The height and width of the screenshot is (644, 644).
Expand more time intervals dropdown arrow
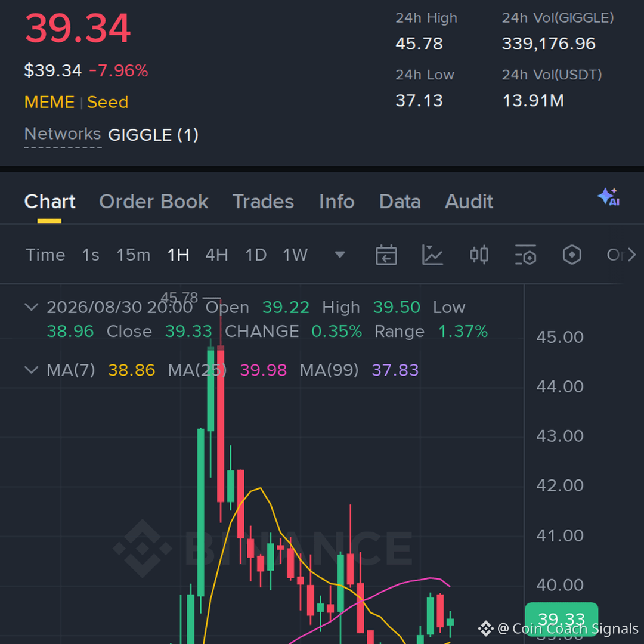click(x=340, y=255)
